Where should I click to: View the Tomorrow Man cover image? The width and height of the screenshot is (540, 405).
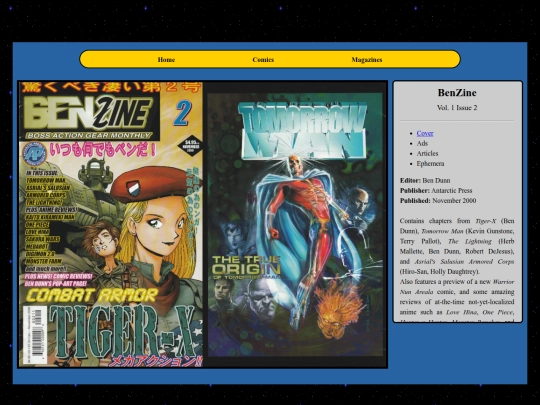coord(295,225)
